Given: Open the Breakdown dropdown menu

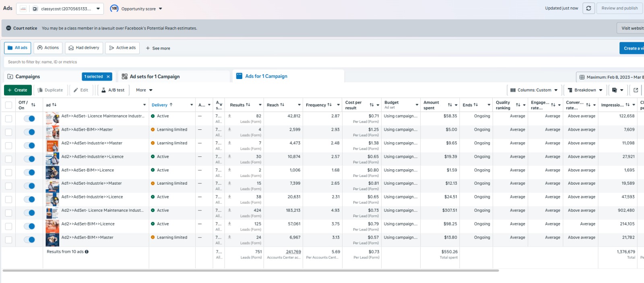Looking at the screenshot, I should coord(585,90).
